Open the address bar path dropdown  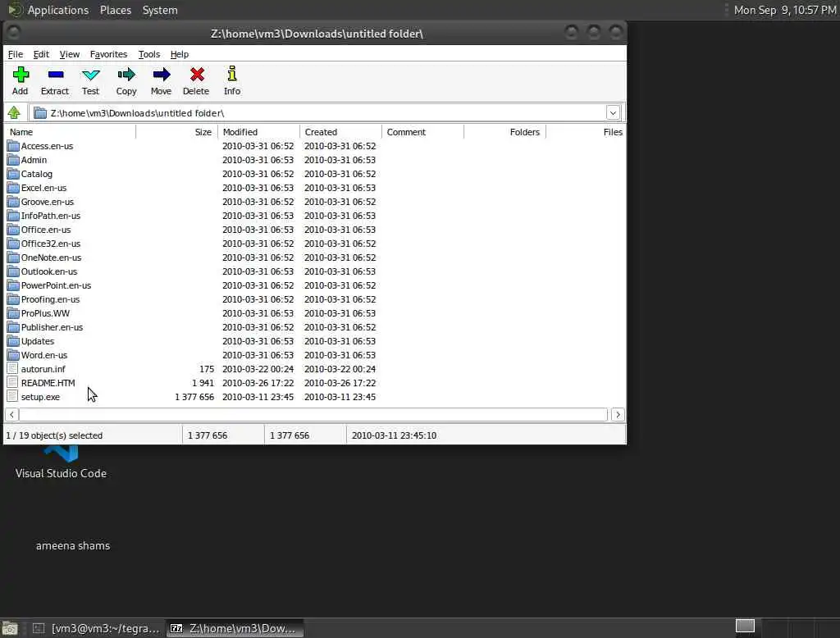[613, 112]
